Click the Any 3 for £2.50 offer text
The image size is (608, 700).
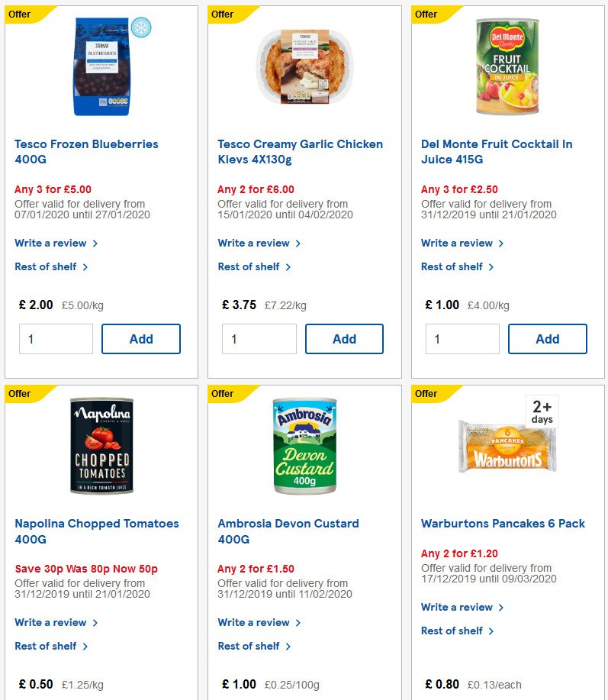point(455,187)
